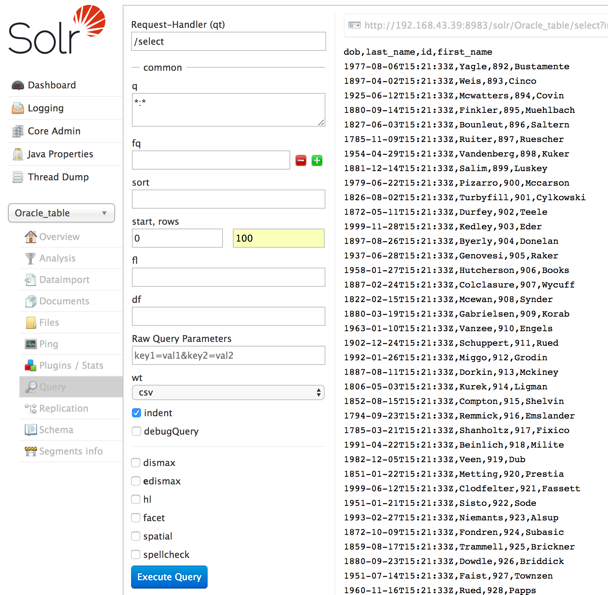Click the Core Admin icon
Viewport: 608px width, 595px height.
pos(17,132)
